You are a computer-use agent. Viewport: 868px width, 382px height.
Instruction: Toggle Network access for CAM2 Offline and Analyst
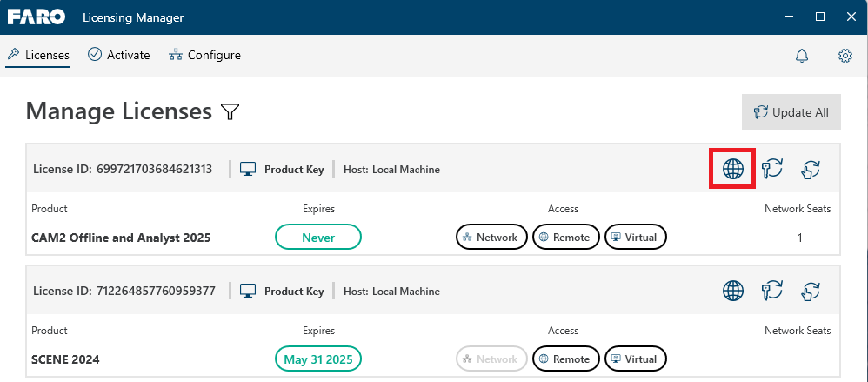[491, 237]
